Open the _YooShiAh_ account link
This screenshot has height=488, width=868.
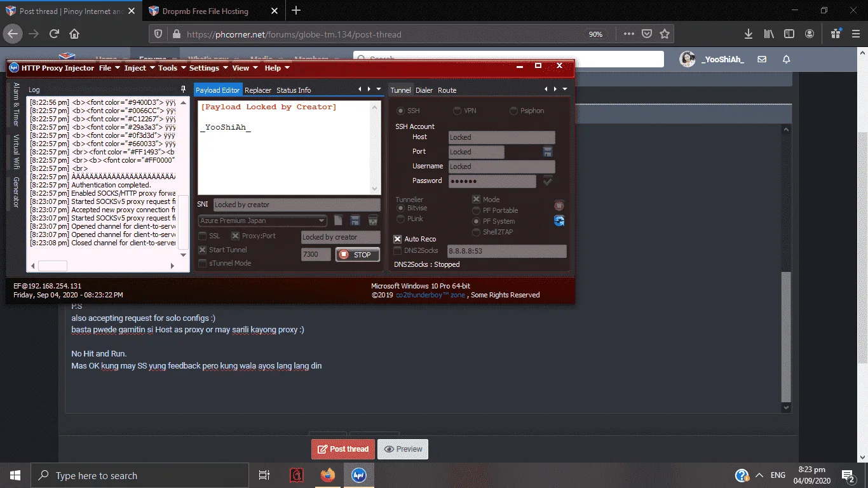[722, 59]
